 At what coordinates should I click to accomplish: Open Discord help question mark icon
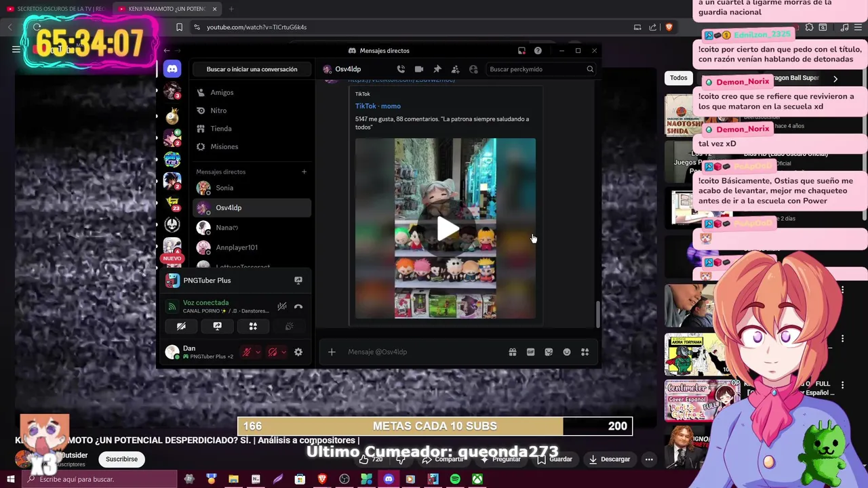coord(538,51)
